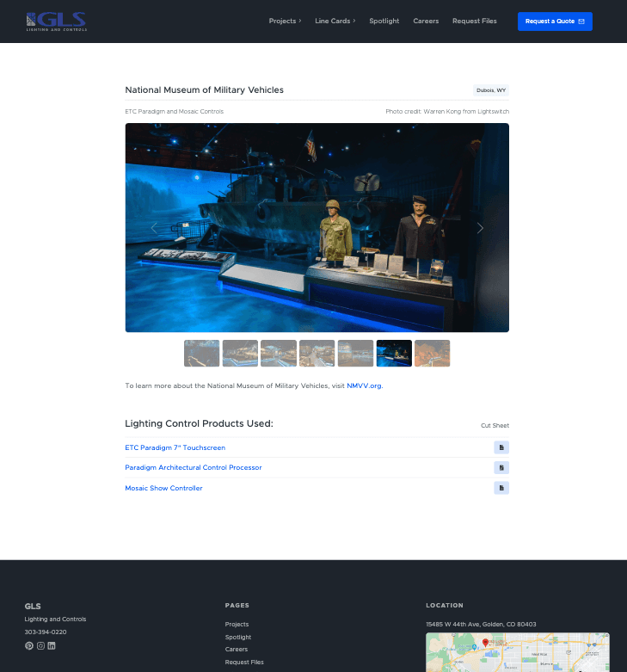This screenshot has height=672, width=627.
Task: Click the photo credit Warren Kong text
Action: pos(447,112)
